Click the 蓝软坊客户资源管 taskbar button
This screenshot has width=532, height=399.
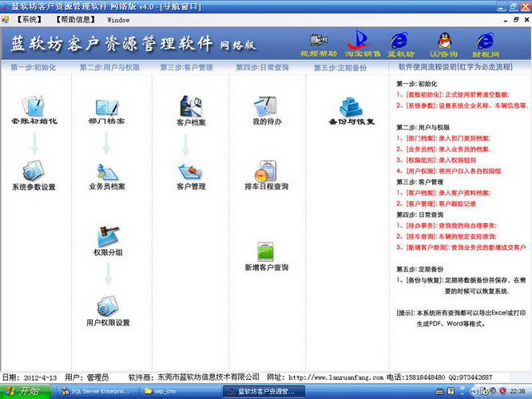(x=264, y=391)
